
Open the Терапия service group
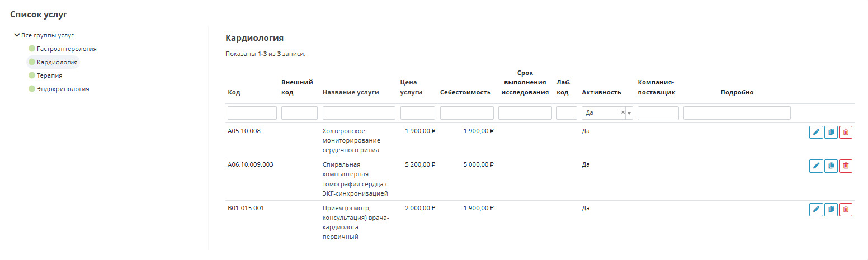pyautogui.click(x=49, y=75)
